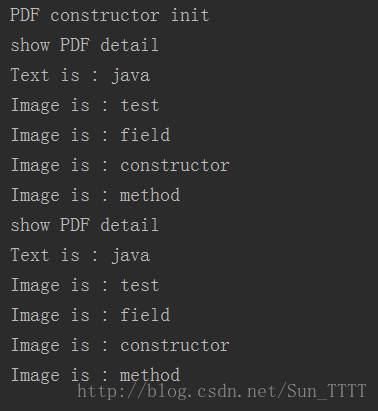Image resolution: width=378 pixels, height=411 pixels.
Task: Click the first 'show PDF detail' line
Action: point(84,45)
